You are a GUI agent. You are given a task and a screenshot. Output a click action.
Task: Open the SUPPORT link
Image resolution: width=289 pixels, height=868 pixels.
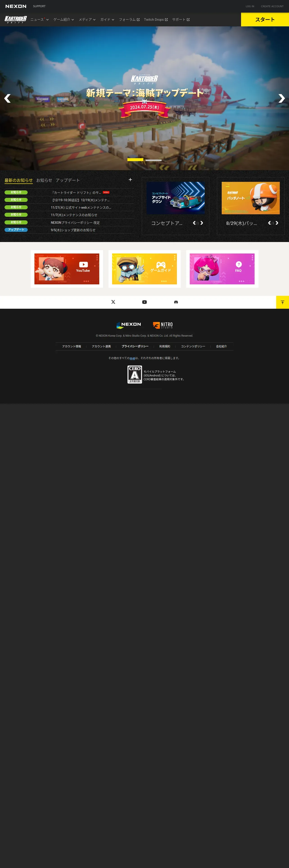click(39, 6)
